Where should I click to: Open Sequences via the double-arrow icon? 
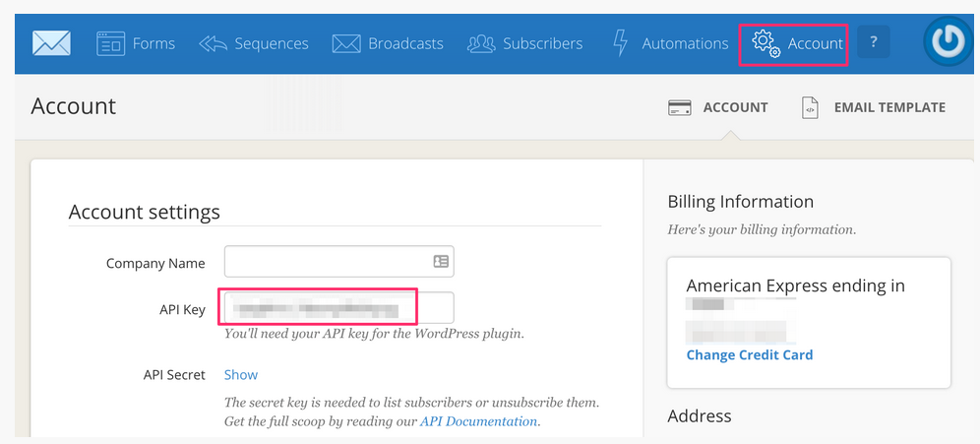pos(213,43)
